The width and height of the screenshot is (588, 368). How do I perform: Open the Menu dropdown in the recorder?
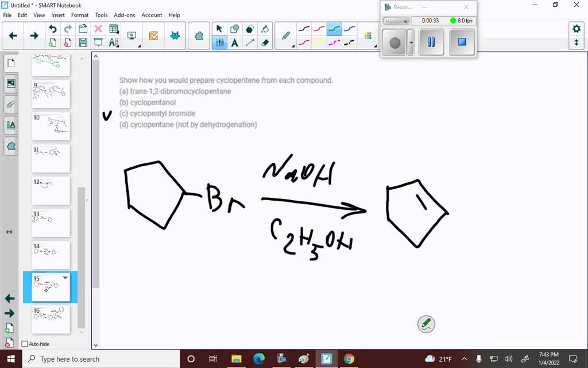[396, 21]
